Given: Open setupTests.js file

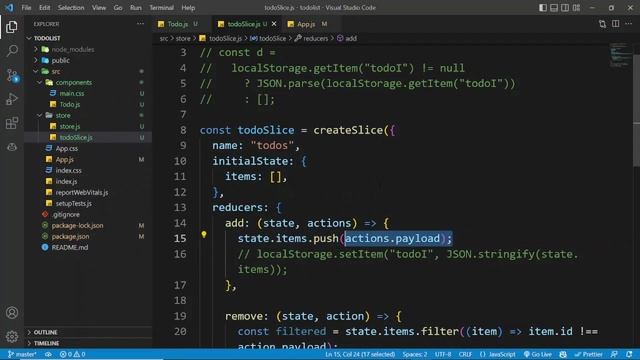Looking at the screenshot, I should [73, 204].
